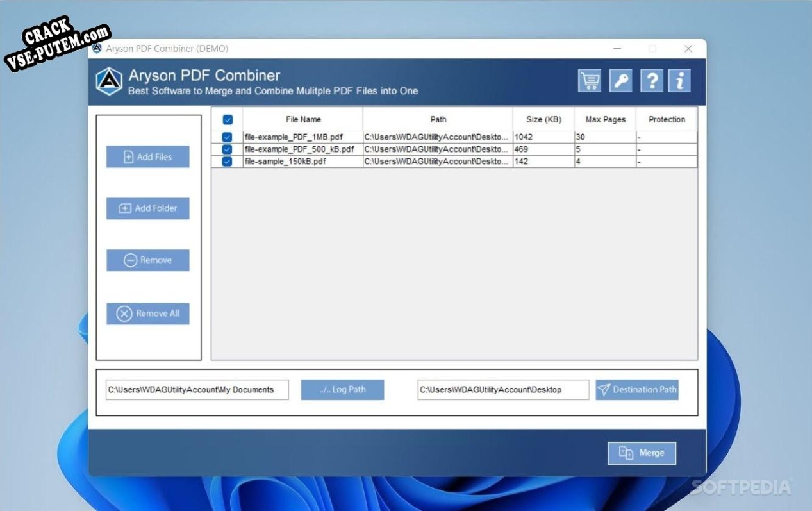Click the Remove All button
812x511 pixels.
tap(148, 314)
